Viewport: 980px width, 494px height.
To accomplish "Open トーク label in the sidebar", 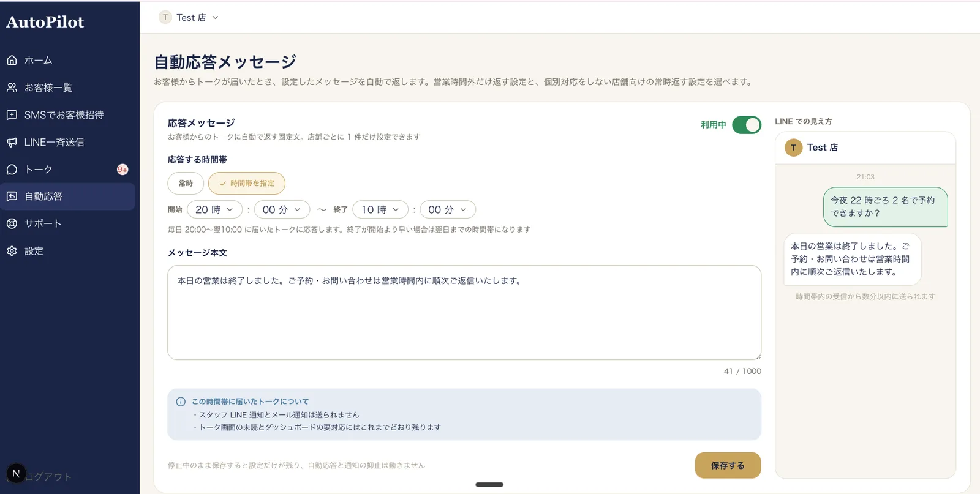I will coord(39,170).
